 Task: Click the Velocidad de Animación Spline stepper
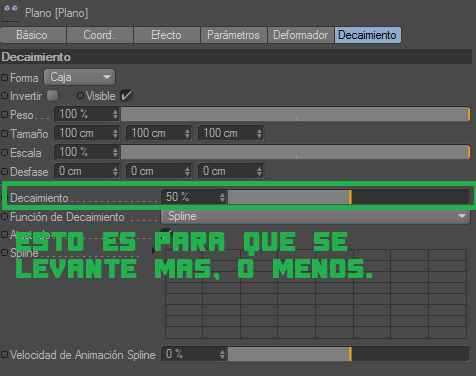click(222, 354)
